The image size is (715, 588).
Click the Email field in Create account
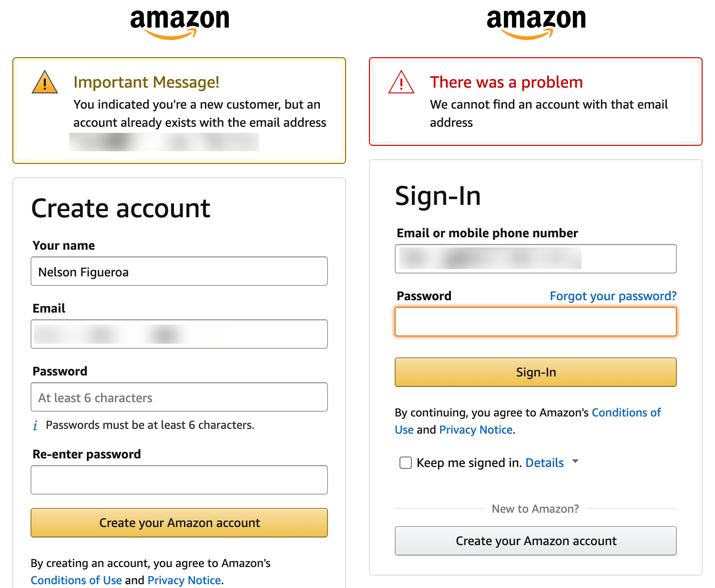(x=179, y=334)
